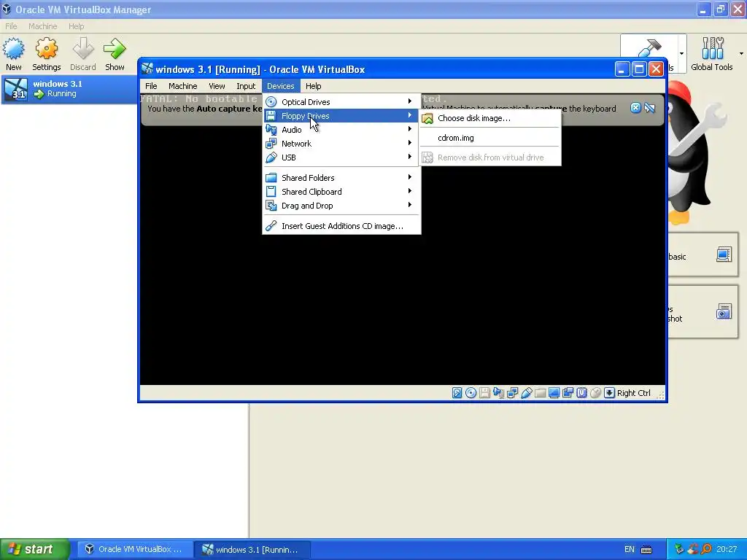
Task: Expand the Global Tools dropdown arrow
Action: (x=741, y=53)
